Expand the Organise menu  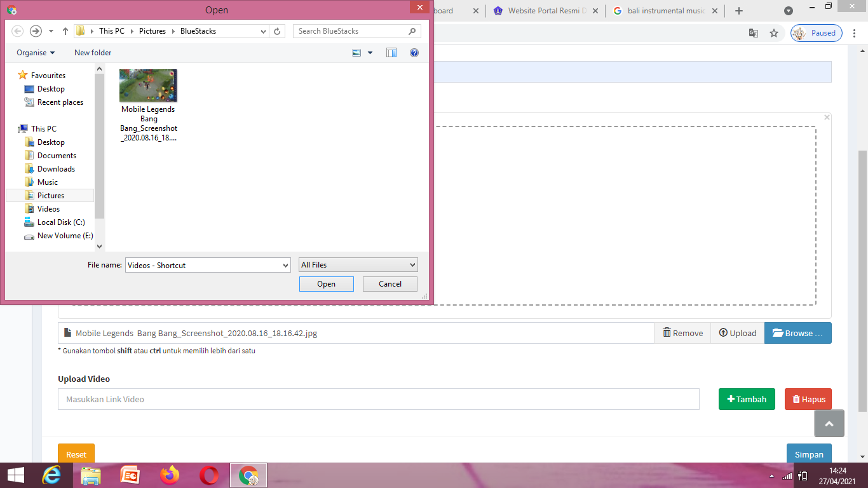(36, 53)
